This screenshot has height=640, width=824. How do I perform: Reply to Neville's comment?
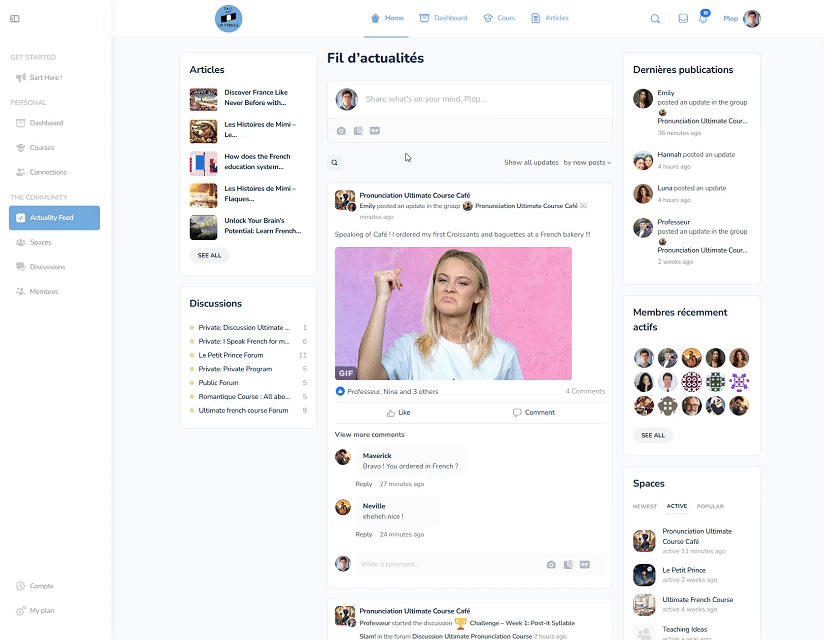pos(364,535)
